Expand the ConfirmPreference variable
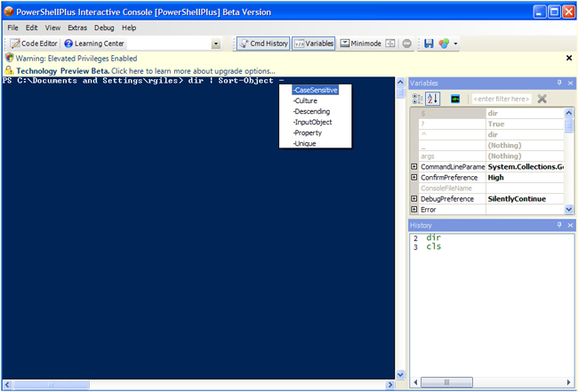The width and height of the screenshot is (578, 392). click(x=414, y=177)
